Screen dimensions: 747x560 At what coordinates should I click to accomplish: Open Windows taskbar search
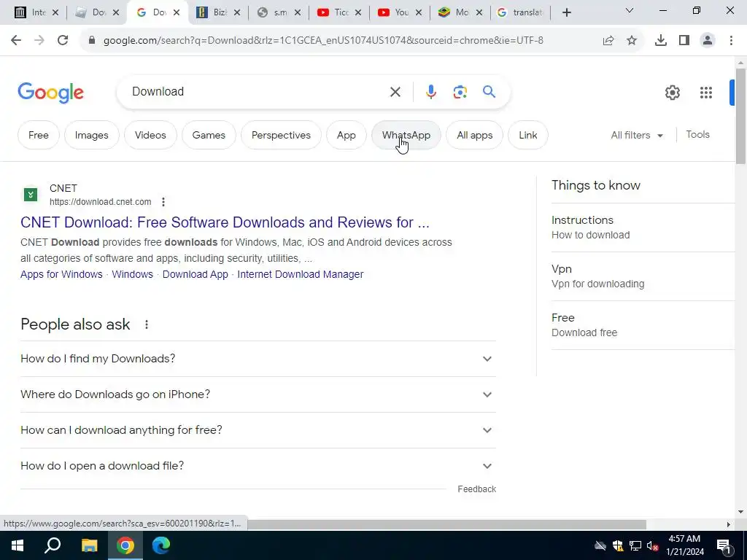click(x=53, y=545)
